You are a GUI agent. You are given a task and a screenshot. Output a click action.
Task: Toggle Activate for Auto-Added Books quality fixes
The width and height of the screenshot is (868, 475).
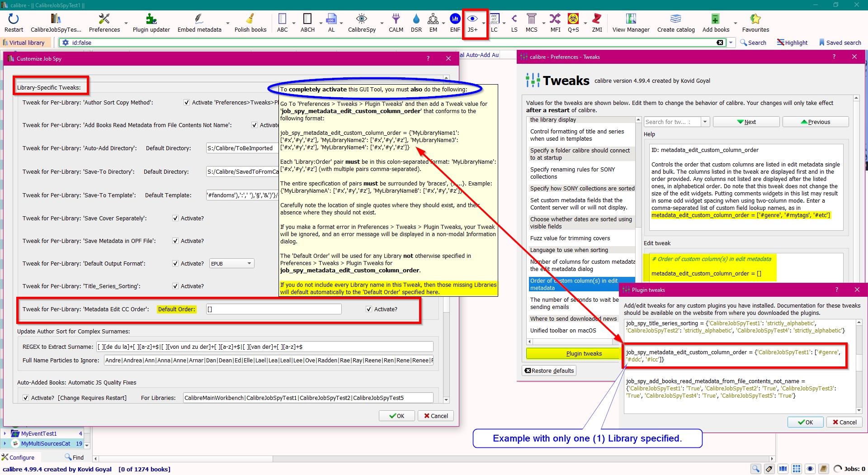(x=26, y=398)
